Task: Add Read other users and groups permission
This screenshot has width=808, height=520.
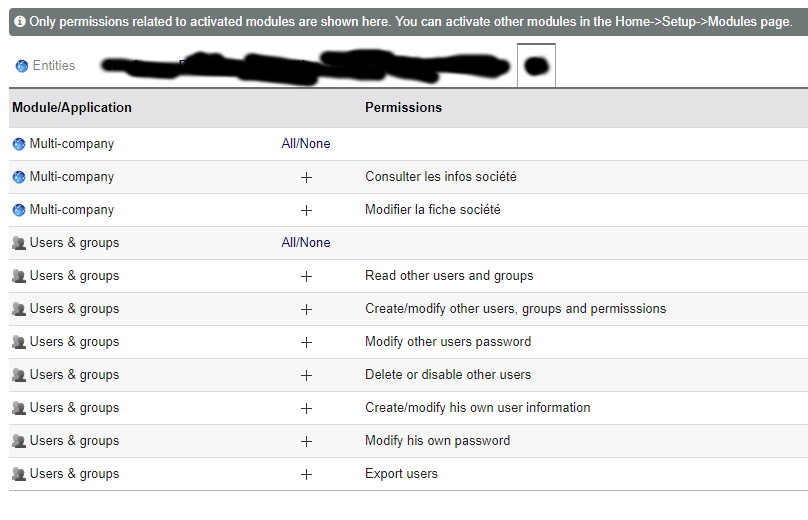Action: pyautogui.click(x=306, y=276)
